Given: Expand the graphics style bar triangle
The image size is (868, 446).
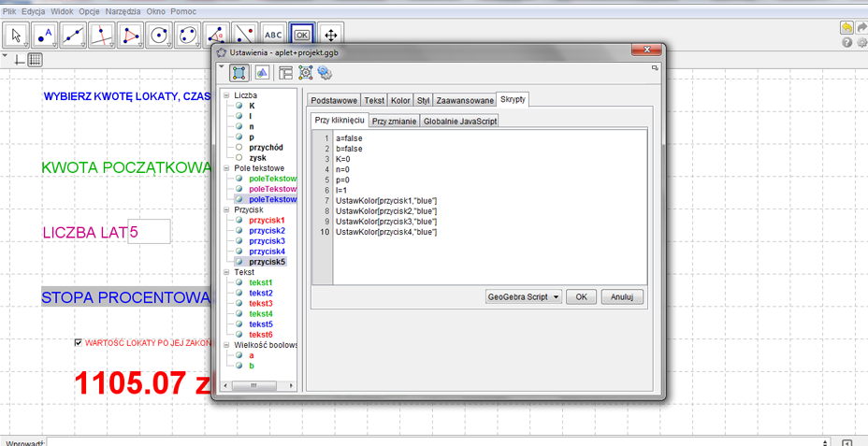Looking at the screenshot, I should coord(5,56).
